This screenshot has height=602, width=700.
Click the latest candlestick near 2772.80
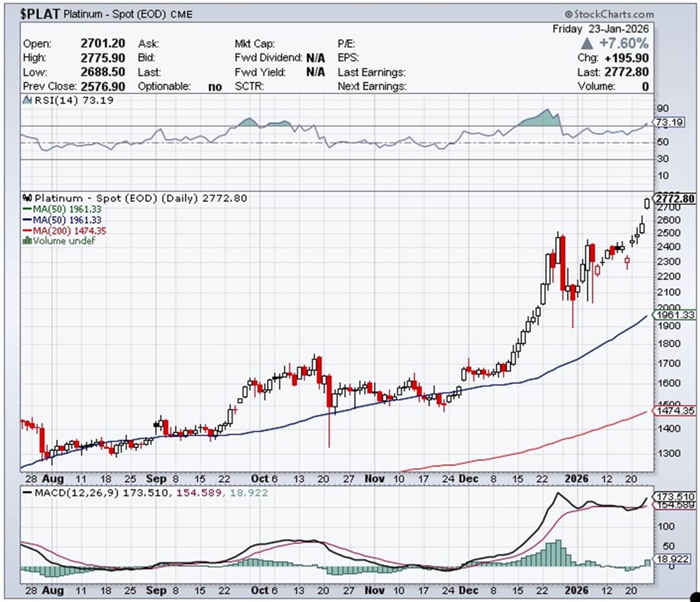tap(647, 203)
